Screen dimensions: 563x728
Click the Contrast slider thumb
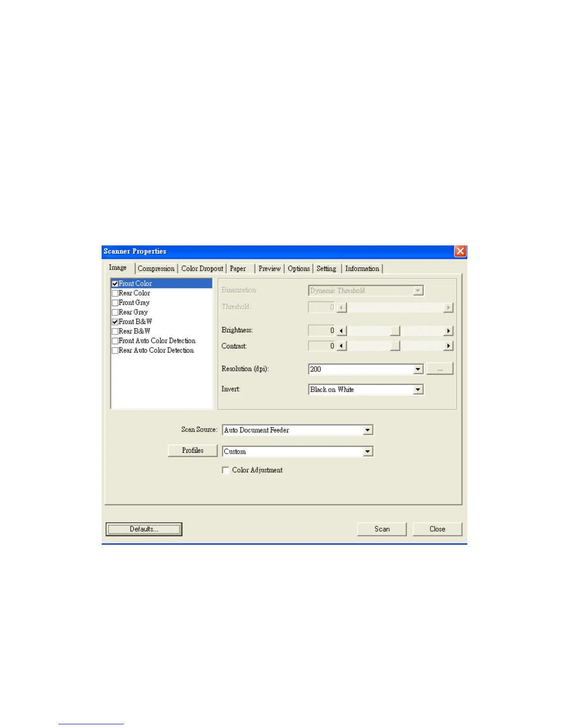click(x=395, y=346)
